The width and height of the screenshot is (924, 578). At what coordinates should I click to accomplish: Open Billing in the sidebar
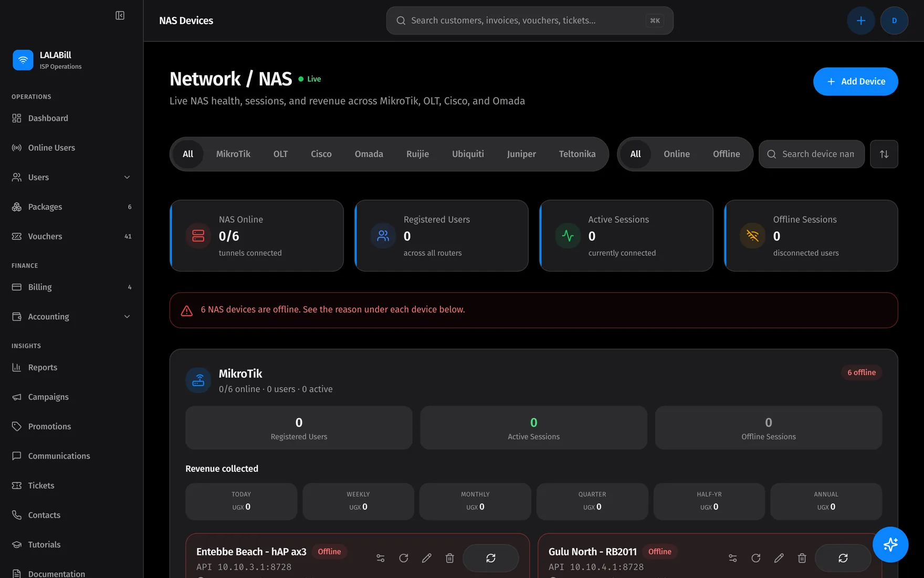[x=71, y=287]
